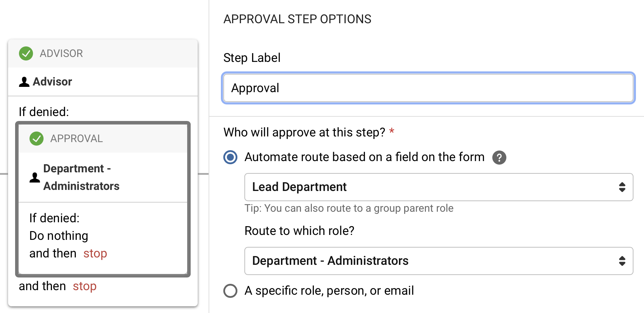This screenshot has height=313, width=644.
Task: Click the red 'stop' link inside the Approval card
Action: click(x=95, y=253)
